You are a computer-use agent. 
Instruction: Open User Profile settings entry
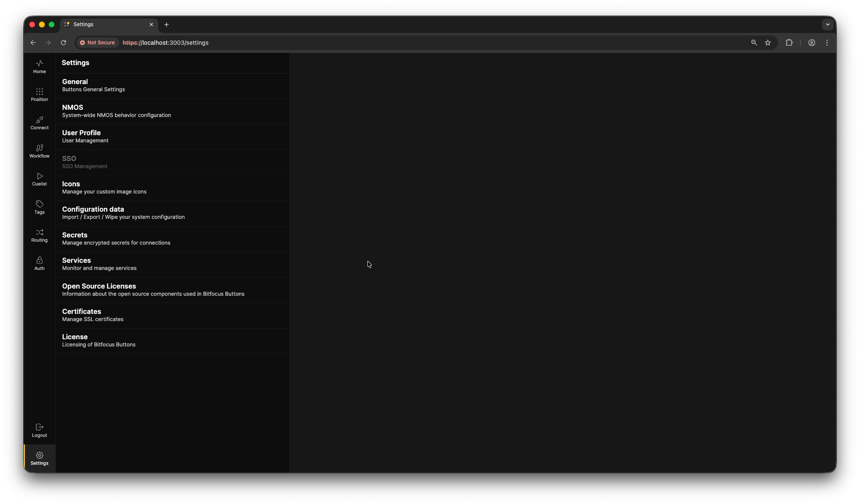173,136
